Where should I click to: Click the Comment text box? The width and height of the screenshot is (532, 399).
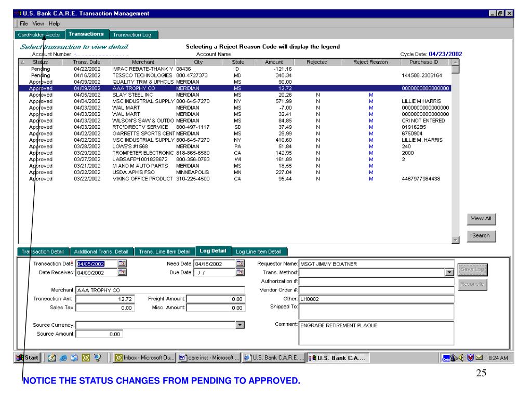376,333
